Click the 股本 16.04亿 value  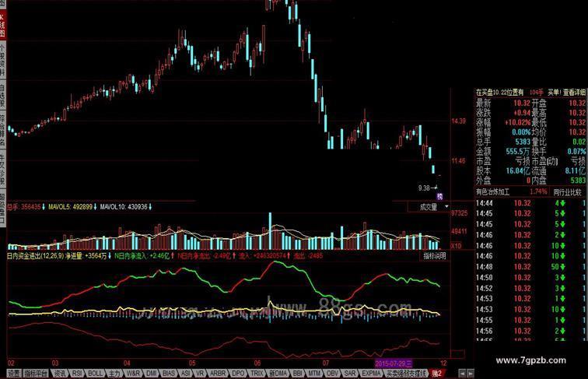(x=517, y=171)
